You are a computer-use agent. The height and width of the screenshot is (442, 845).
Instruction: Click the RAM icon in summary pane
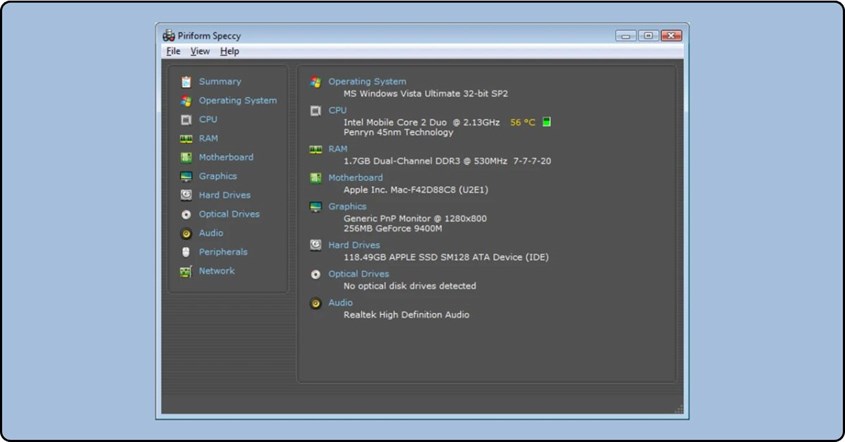316,150
